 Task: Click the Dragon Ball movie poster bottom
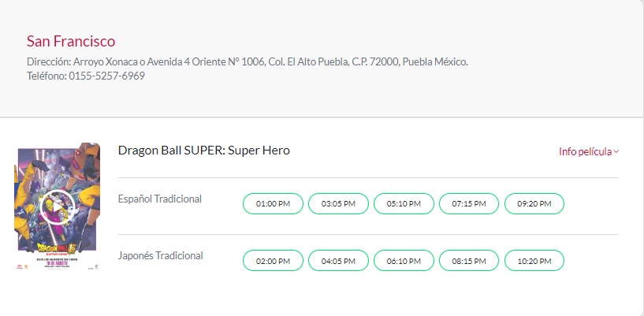[58, 260]
